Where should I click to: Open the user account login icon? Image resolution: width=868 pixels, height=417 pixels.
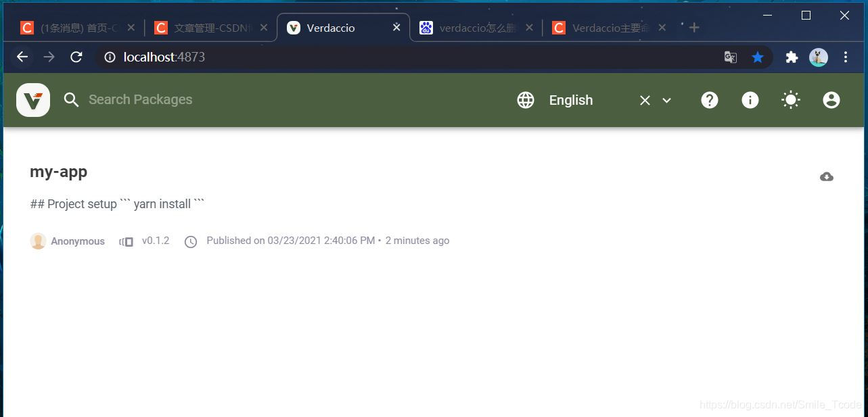pyautogui.click(x=831, y=100)
